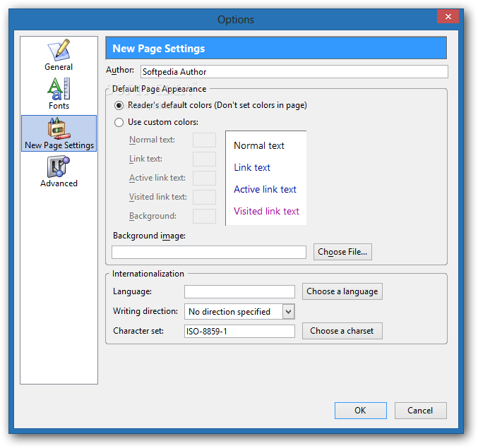Image resolution: width=478 pixels, height=448 pixels.
Task: Select Reader's default colors radio button
Action: click(119, 106)
